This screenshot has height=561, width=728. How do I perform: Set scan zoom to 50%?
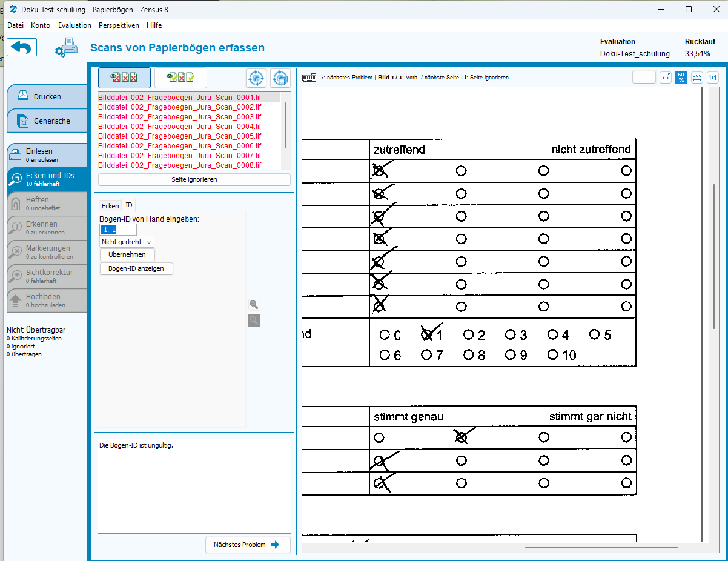pos(681,78)
